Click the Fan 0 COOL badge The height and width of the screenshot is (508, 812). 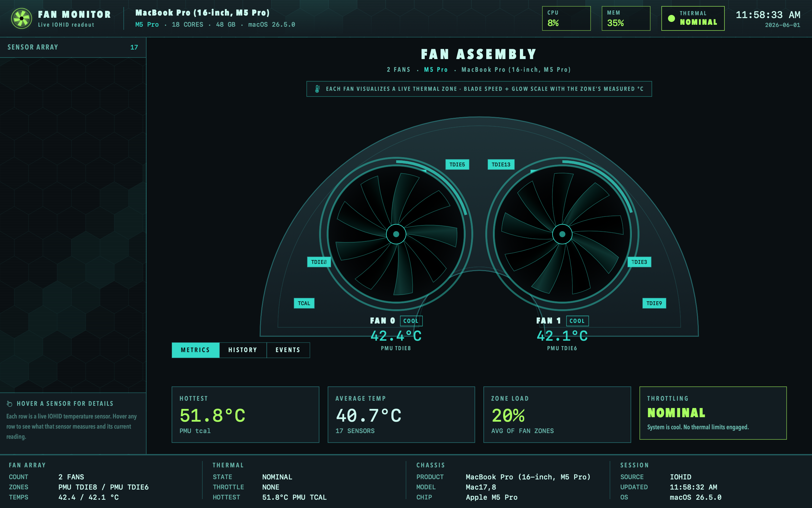pos(411,321)
